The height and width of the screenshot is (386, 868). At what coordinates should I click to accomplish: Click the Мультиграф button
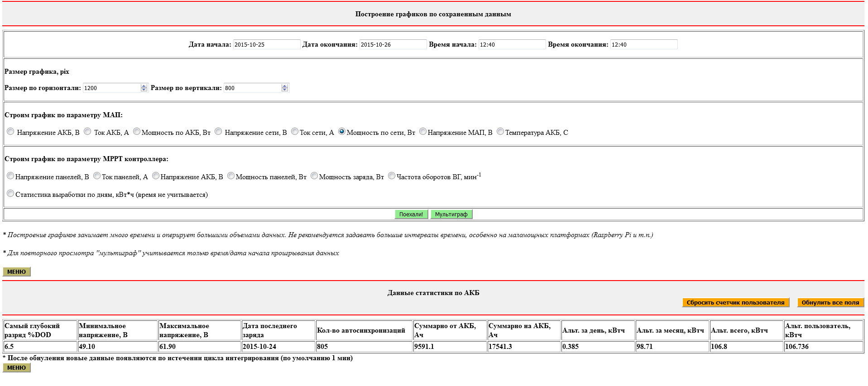pyautogui.click(x=451, y=214)
